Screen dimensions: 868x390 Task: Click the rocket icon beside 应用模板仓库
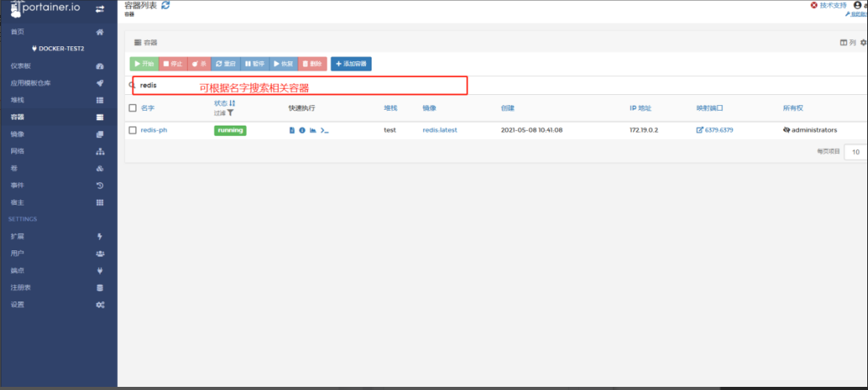coord(100,83)
